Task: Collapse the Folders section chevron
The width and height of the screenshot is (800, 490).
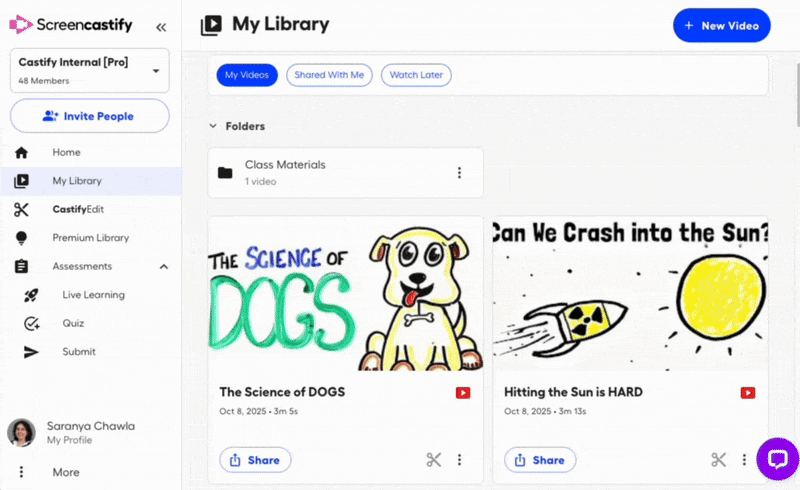Action: (x=213, y=126)
